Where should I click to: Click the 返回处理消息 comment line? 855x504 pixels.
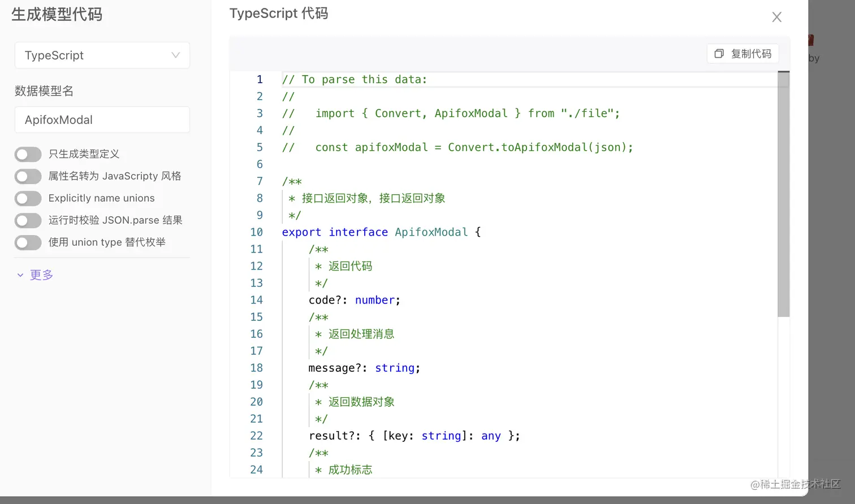355,334
